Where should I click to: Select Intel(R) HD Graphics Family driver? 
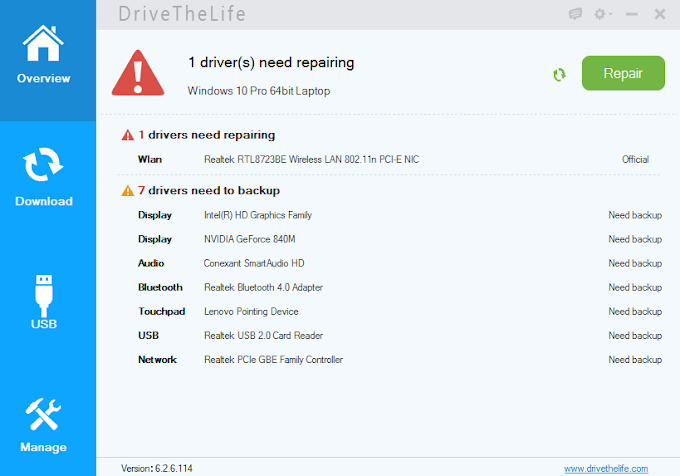pyautogui.click(x=258, y=215)
